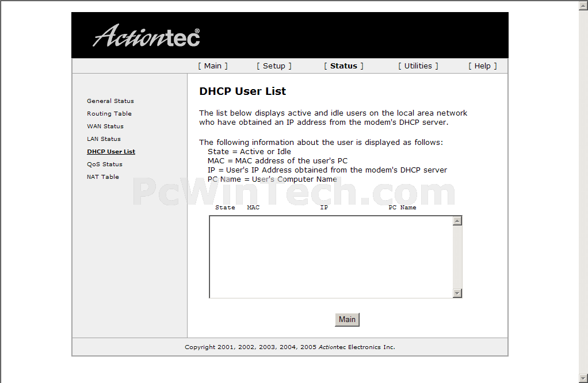Image resolution: width=588 pixels, height=383 pixels.
Task: Open Routing Table in the sidebar
Action: (x=109, y=113)
